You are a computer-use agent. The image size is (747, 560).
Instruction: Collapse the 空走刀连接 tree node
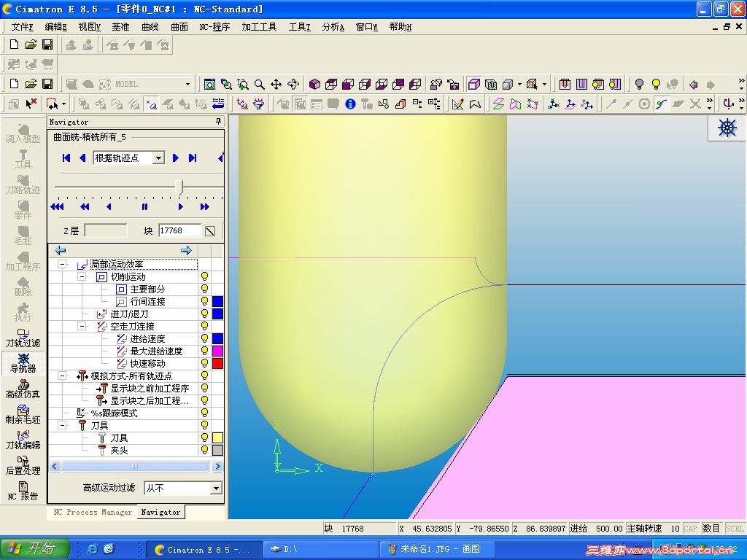pyautogui.click(x=82, y=326)
